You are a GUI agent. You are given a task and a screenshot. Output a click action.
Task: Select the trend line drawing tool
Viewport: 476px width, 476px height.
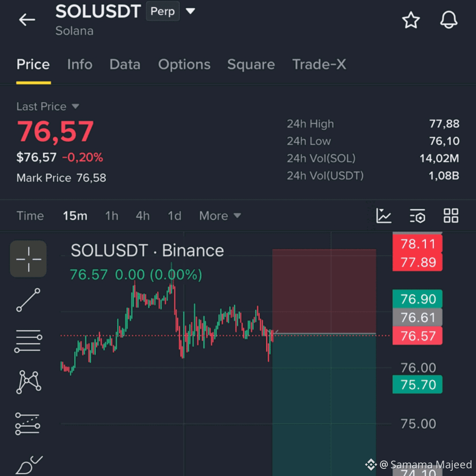tap(28, 300)
